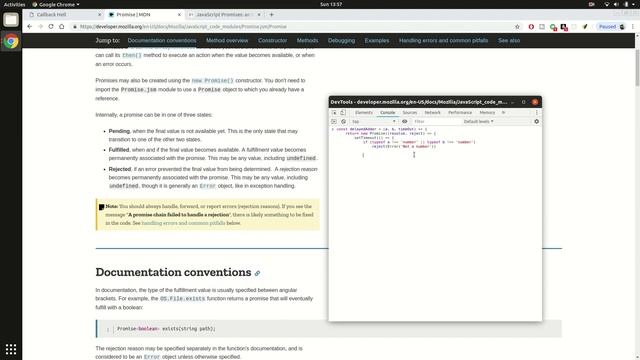
Task: Click the DevTools inspect element icon
Action: point(334,113)
